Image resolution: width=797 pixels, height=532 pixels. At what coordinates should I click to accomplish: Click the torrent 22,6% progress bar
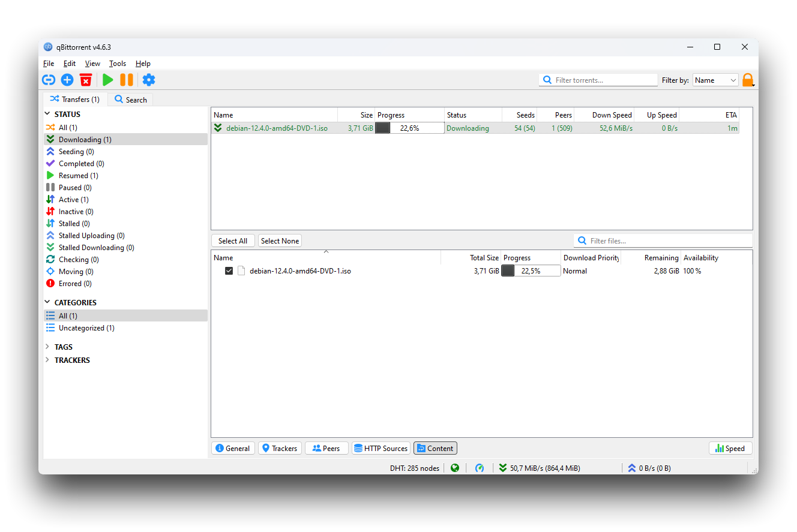(409, 128)
